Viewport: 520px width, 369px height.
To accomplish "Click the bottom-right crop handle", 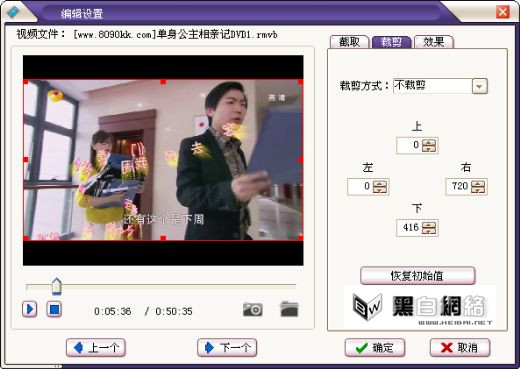I will click(x=301, y=238).
